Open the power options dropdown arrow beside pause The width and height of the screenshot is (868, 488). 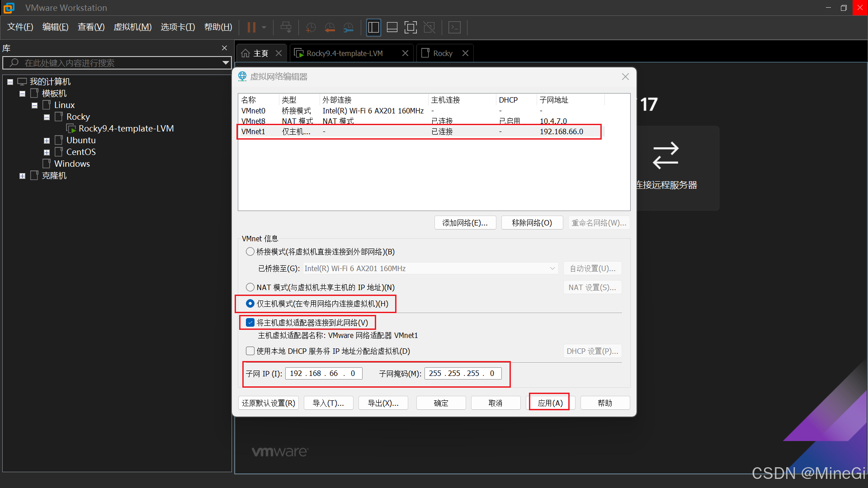point(264,28)
